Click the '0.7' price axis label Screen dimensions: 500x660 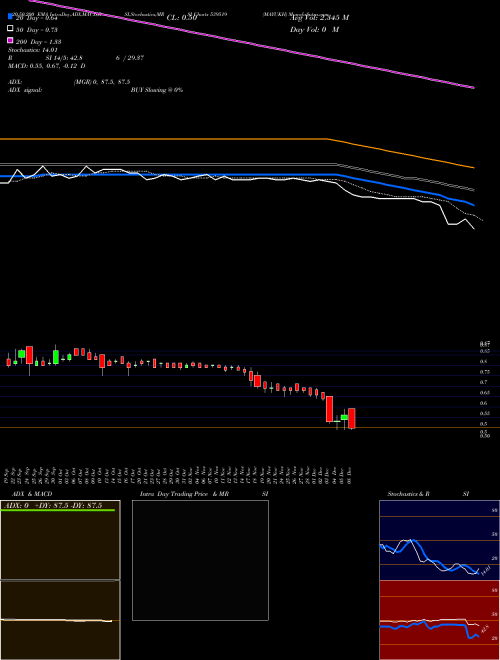[x=483, y=383]
